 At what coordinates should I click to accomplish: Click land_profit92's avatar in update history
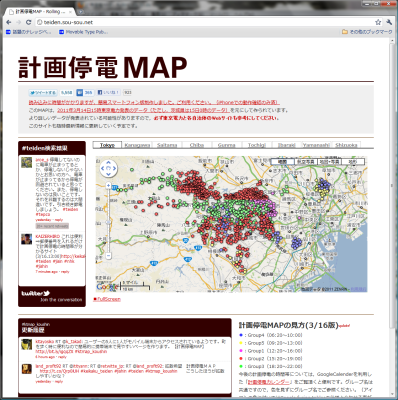[27, 369]
